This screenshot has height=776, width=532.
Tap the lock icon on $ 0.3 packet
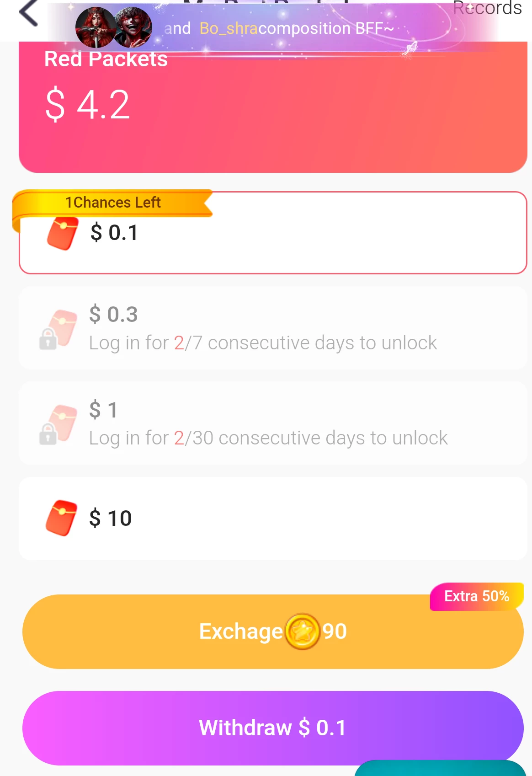pos(48,339)
